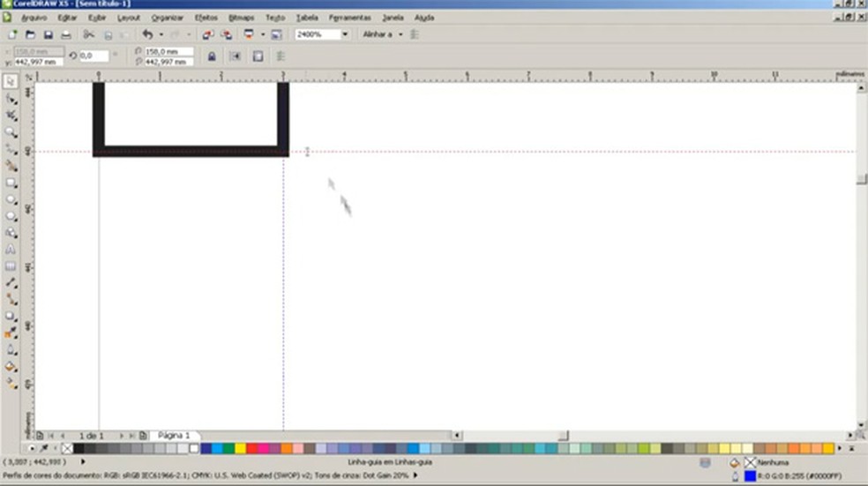Expand the Alinhar a dropdown
This screenshot has height=486, width=868.
click(400, 35)
